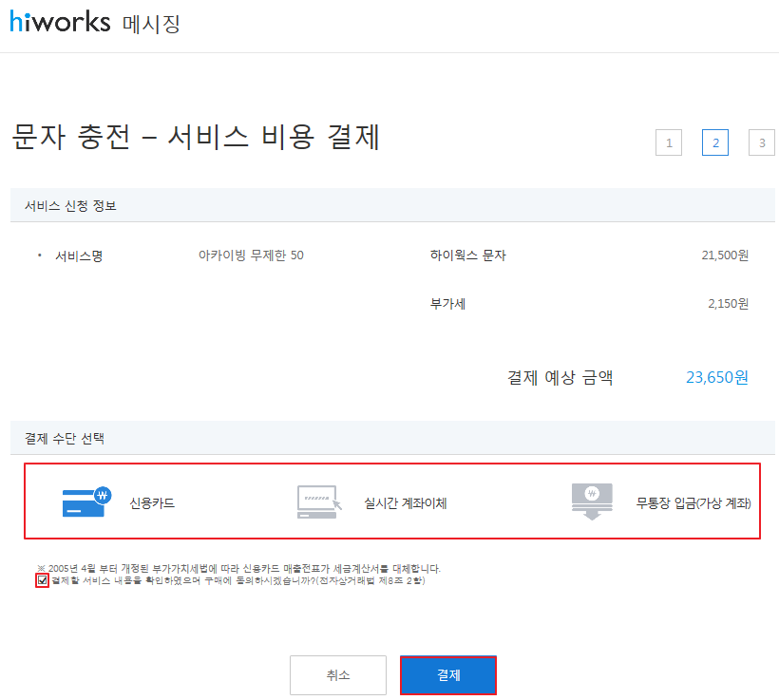Select the real-time account transfer icon
779x700 pixels.
(x=319, y=501)
